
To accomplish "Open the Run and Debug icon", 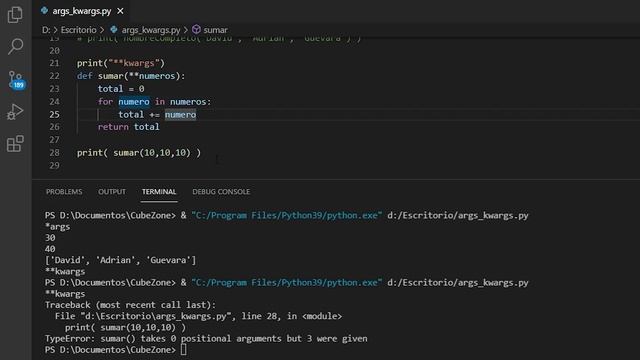I will pos(15,111).
